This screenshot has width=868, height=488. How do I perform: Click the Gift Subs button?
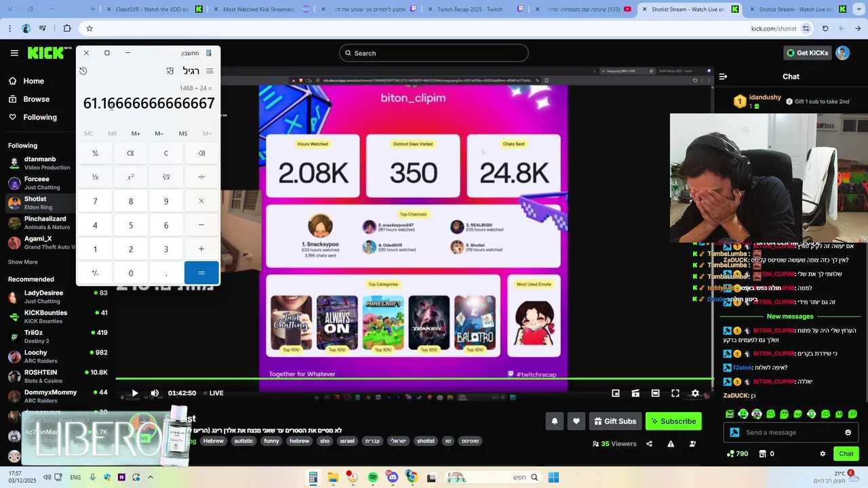615,421
